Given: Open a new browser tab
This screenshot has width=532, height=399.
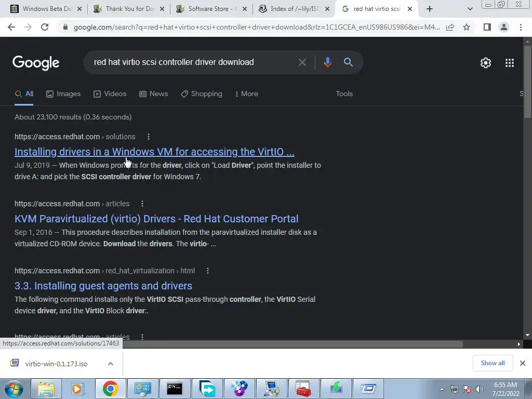Looking at the screenshot, I should click(430, 9).
